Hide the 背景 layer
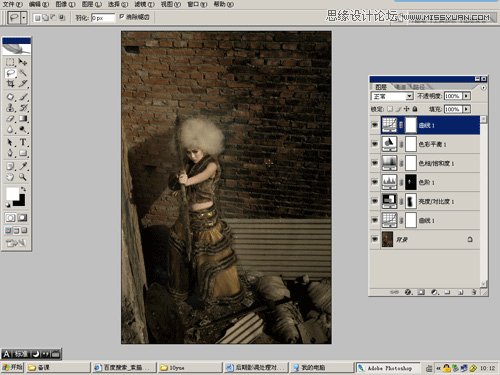 click(x=375, y=239)
